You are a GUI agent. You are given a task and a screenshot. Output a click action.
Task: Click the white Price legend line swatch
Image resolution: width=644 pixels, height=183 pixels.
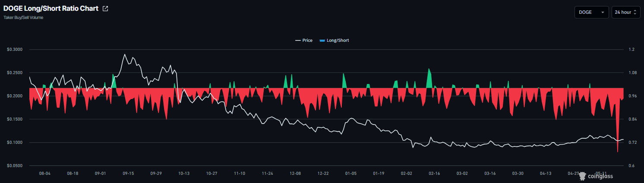(298, 40)
